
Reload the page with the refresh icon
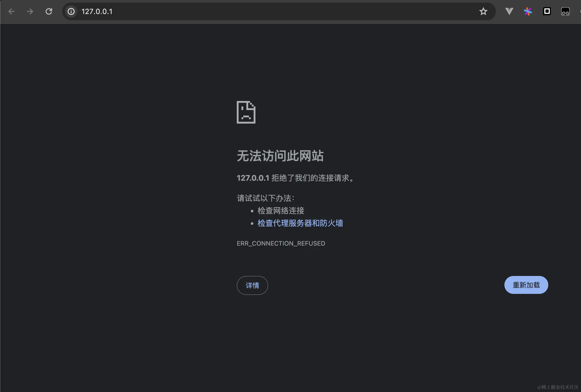pyautogui.click(x=49, y=11)
